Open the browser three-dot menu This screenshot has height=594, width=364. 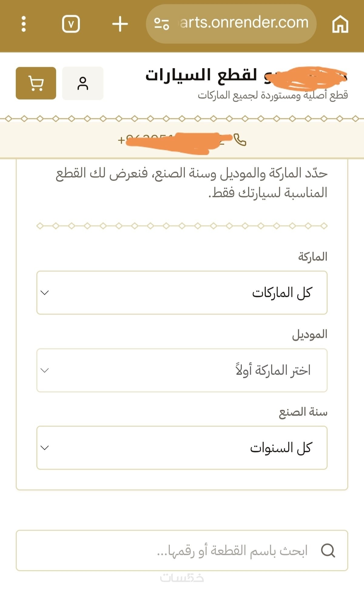[24, 24]
